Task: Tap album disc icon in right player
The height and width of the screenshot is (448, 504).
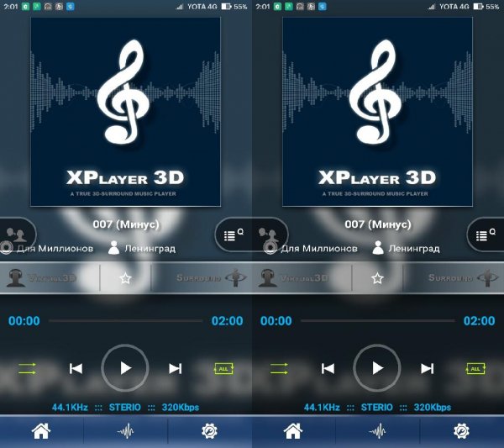Action: [270, 248]
